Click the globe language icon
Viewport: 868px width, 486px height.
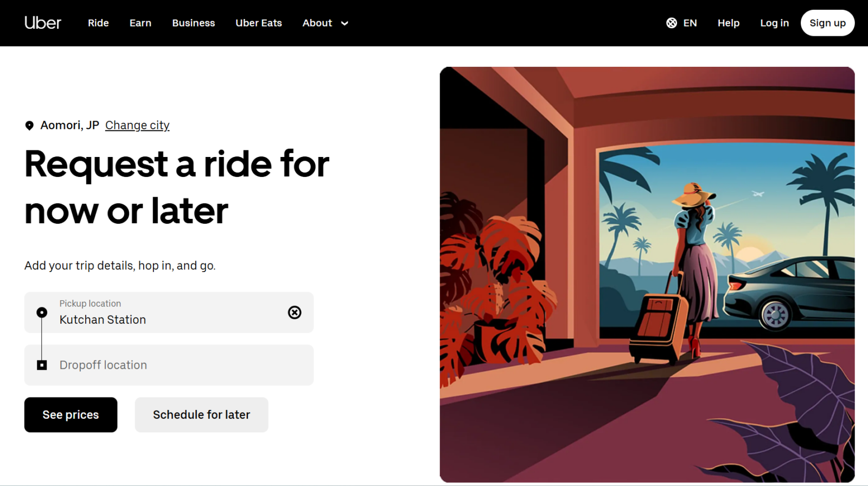[x=672, y=23]
